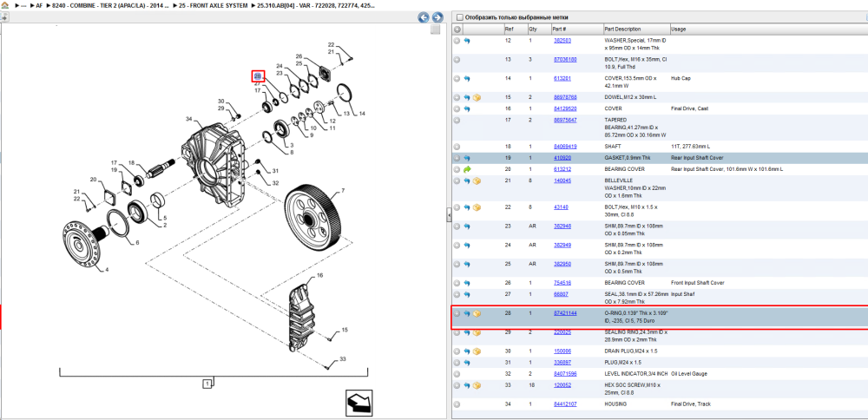This screenshot has width=868, height=420.
Task: Open part number link 84412107
Action: tap(566, 404)
